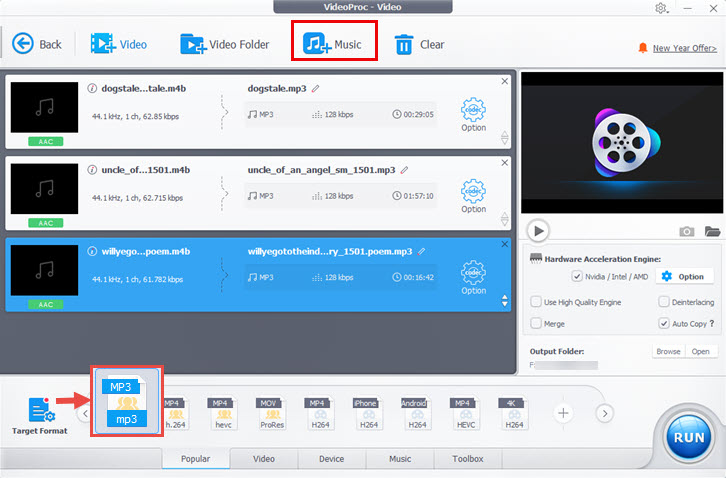Add a file with the Video button
Image resolution: width=726 pixels, height=478 pixels.
119,44
